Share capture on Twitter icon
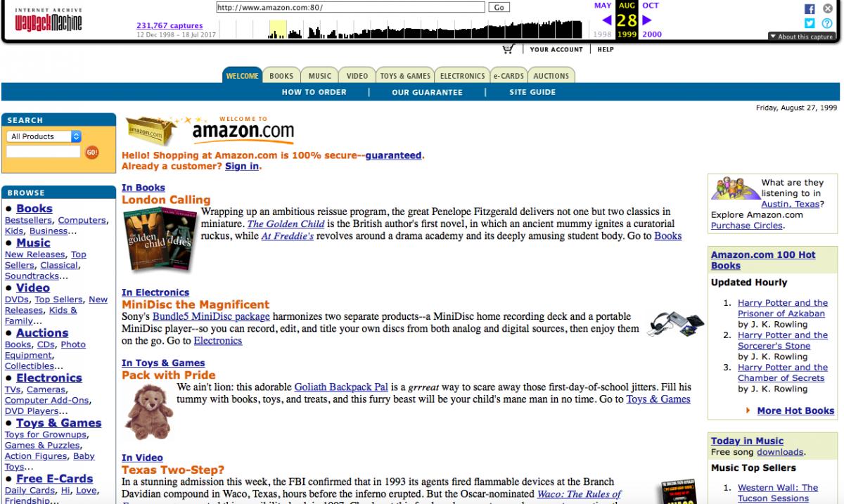 tap(810, 22)
